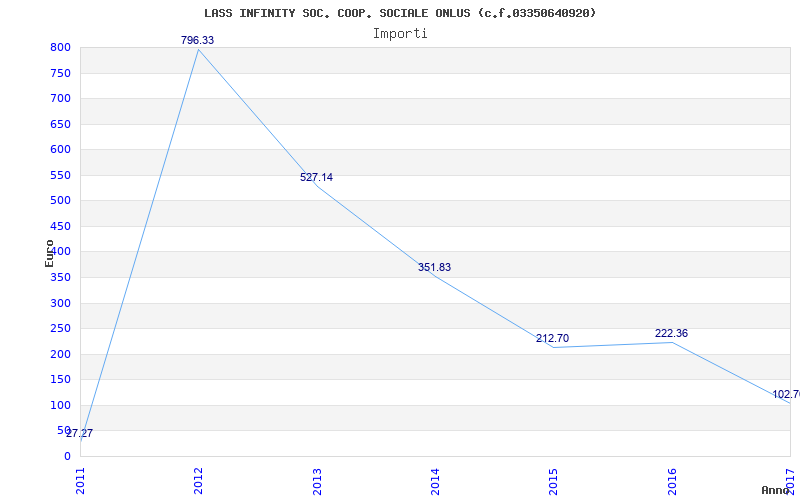Click the 500 y-axis tick label

pos(60,201)
